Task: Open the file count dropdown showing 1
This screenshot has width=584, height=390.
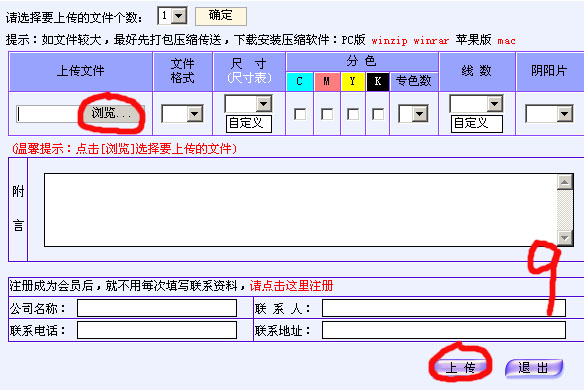Action: point(172,16)
